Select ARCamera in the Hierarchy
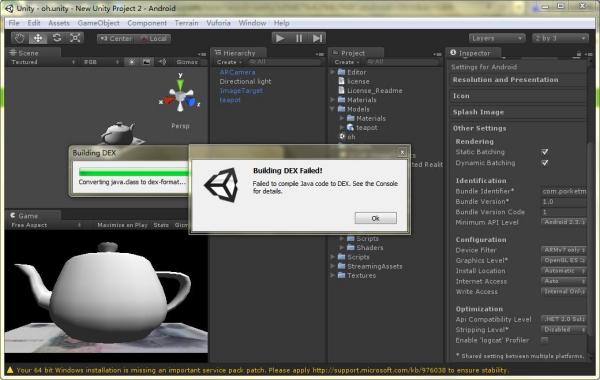Screen dimensions: 600x380 [237, 72]
